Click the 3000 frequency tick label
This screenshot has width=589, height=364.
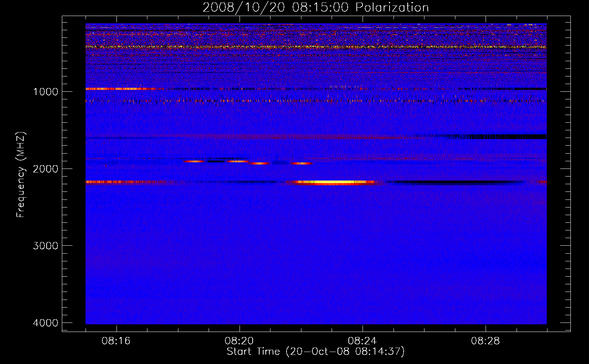[x=46, y=246]
